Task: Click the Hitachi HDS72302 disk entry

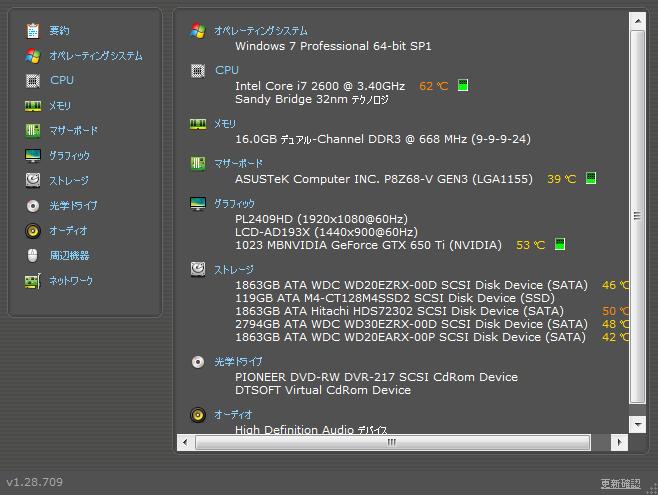Action: (x=399, y=311)
